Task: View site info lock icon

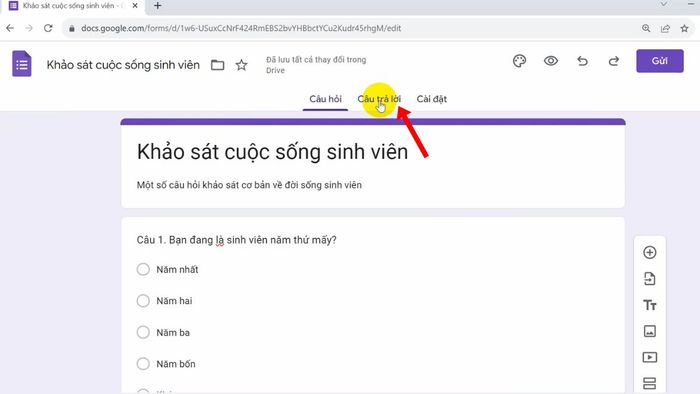Action: pos(71,28)
